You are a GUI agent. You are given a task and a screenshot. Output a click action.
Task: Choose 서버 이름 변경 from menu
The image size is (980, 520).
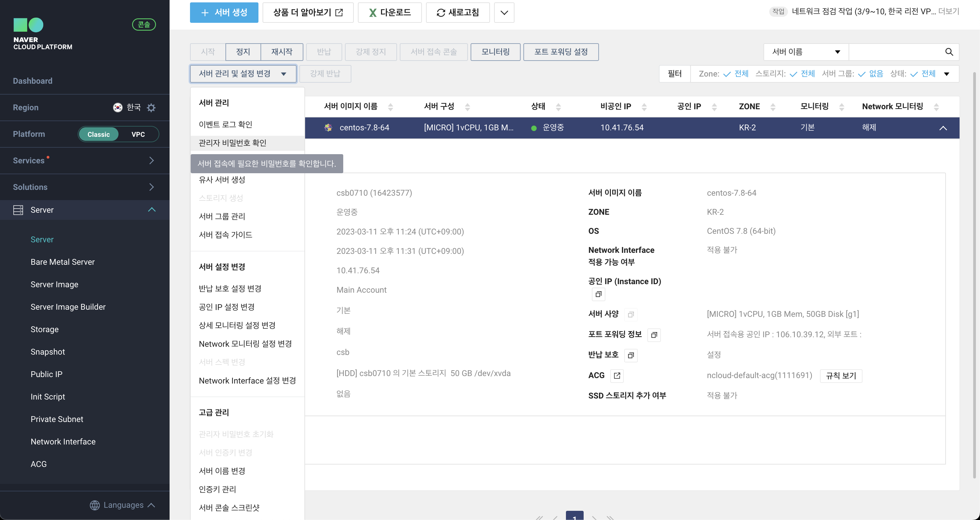[222, 471]
